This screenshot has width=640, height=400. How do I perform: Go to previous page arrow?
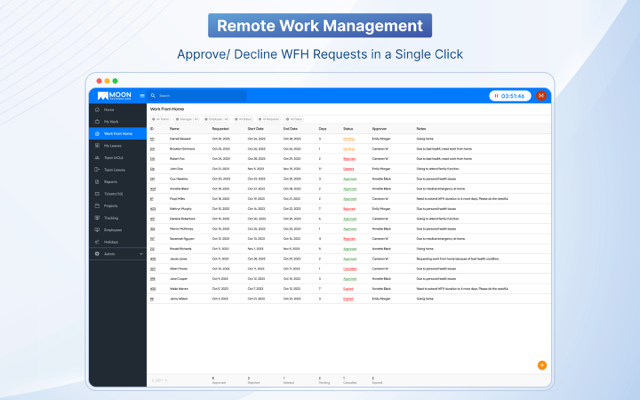coord(153,380)
